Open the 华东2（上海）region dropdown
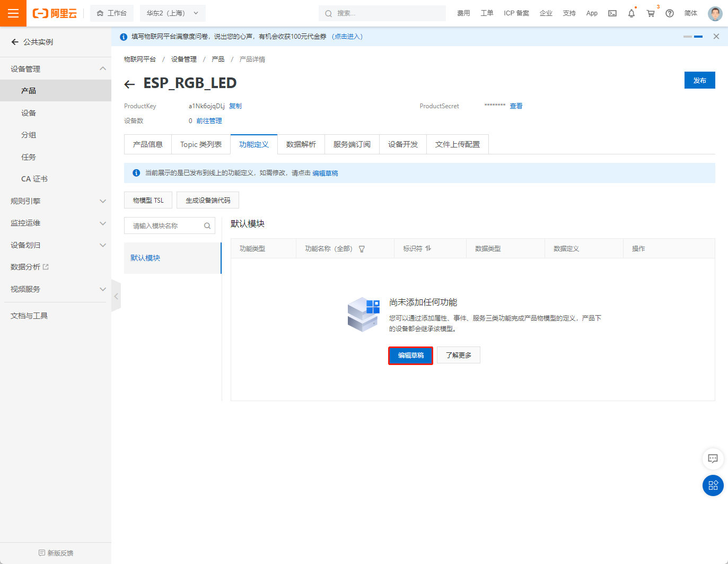 173,13
